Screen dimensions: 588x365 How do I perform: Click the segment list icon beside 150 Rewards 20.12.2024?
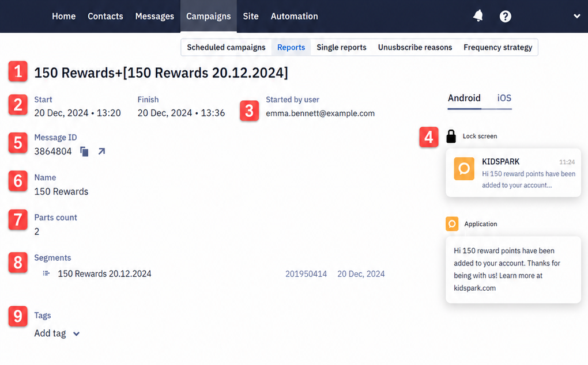click(46, 273)
